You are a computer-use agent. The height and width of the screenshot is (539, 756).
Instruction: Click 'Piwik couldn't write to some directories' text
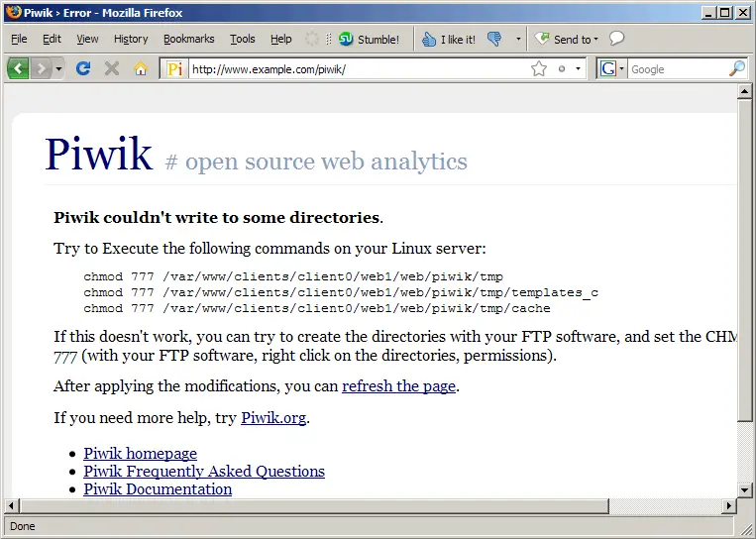216,217
